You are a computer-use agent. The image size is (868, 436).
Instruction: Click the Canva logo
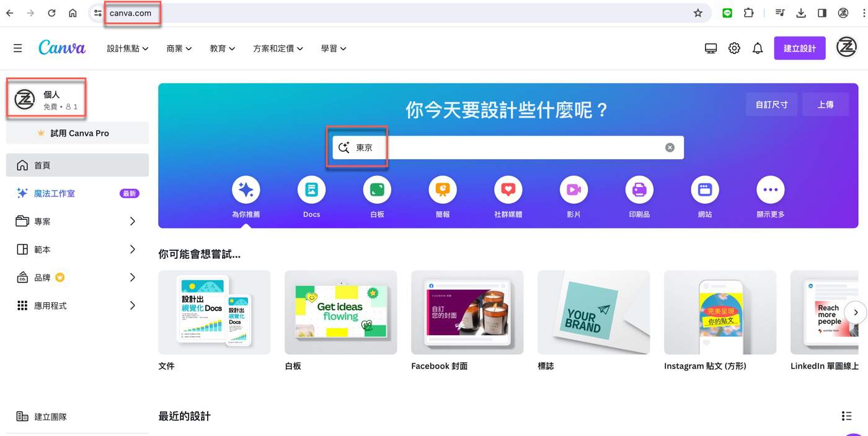tap(62, 48)
